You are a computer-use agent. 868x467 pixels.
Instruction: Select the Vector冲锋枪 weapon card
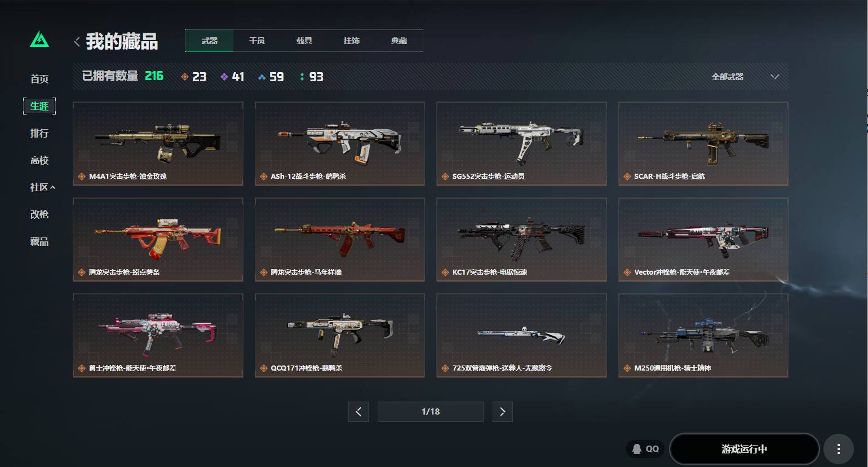703,240
